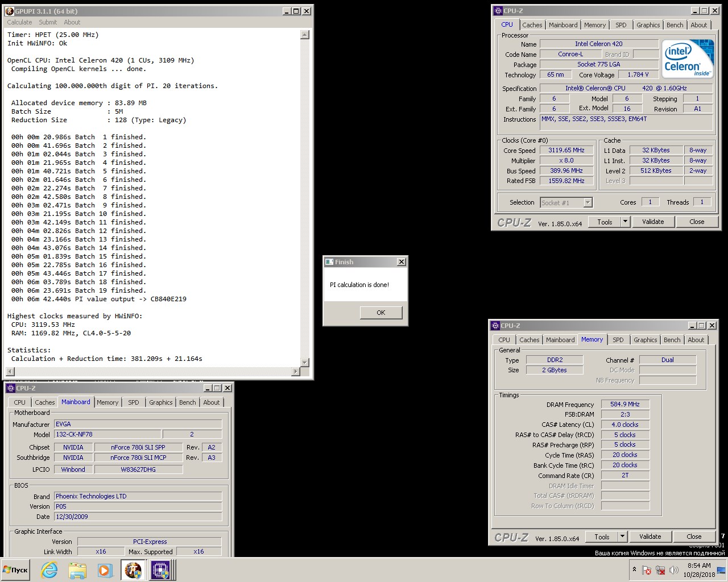Click Tools button in CPU-Z Memory window
Image resolution: width=728 pixels, height=582 pixels.
[602, 537]
